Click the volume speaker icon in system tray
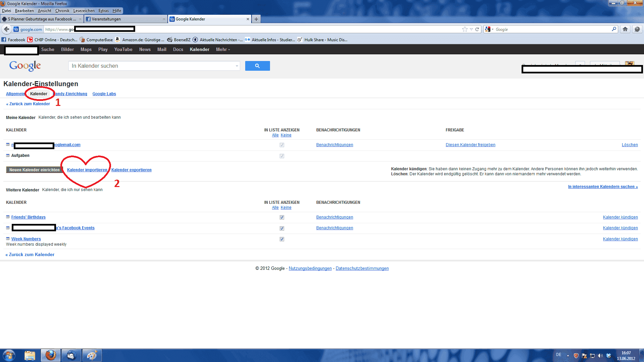The image size is (644, 362). 600,356
